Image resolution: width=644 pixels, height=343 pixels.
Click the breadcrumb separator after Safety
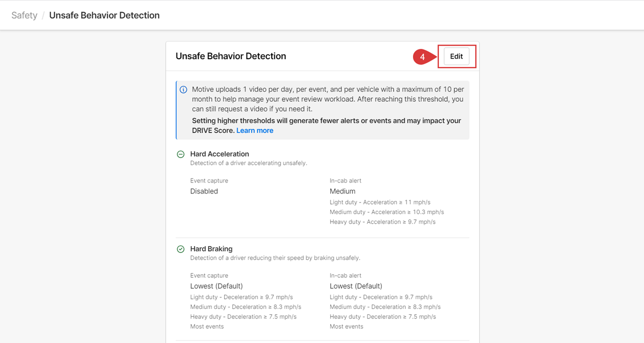[x=43, y=15]
